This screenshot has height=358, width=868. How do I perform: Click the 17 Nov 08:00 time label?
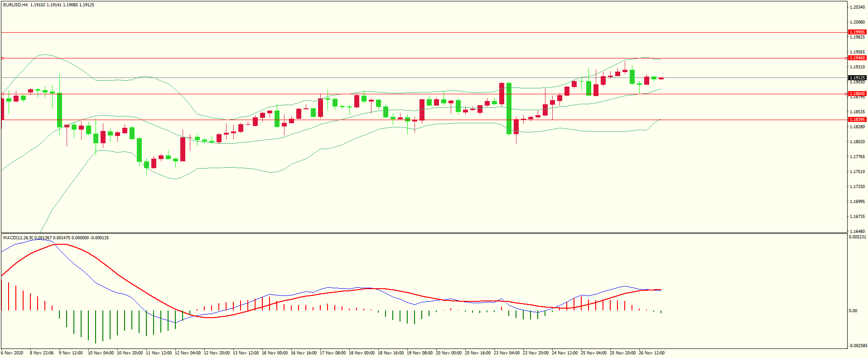[x=333, y=353]
